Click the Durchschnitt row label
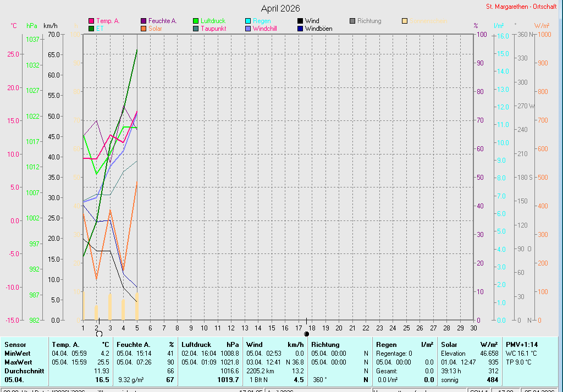 click(24, 371)
